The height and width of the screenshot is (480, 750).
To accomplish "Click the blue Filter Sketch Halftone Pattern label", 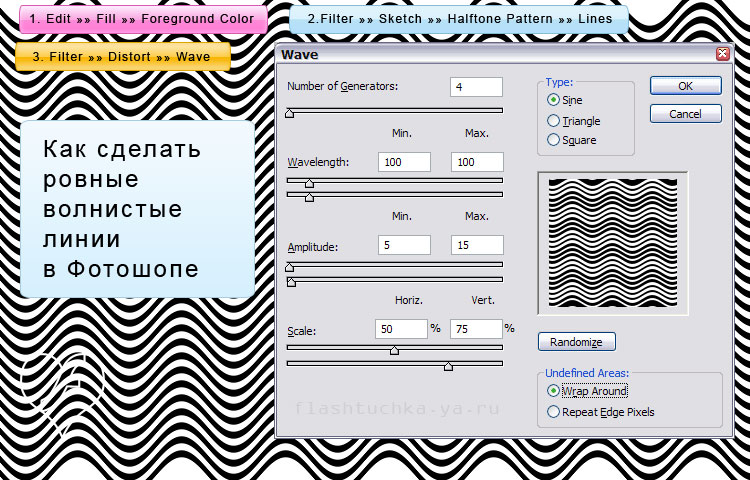I will (459, 19).
